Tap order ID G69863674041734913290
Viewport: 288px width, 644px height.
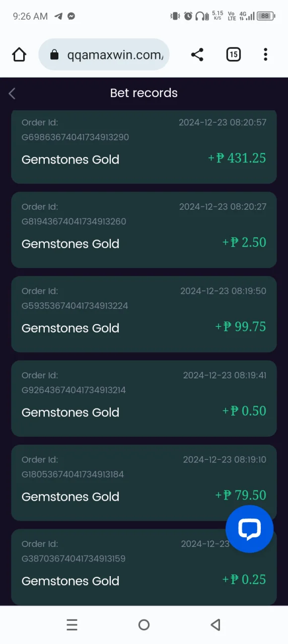pyautogui.click(x=76, y=137)
